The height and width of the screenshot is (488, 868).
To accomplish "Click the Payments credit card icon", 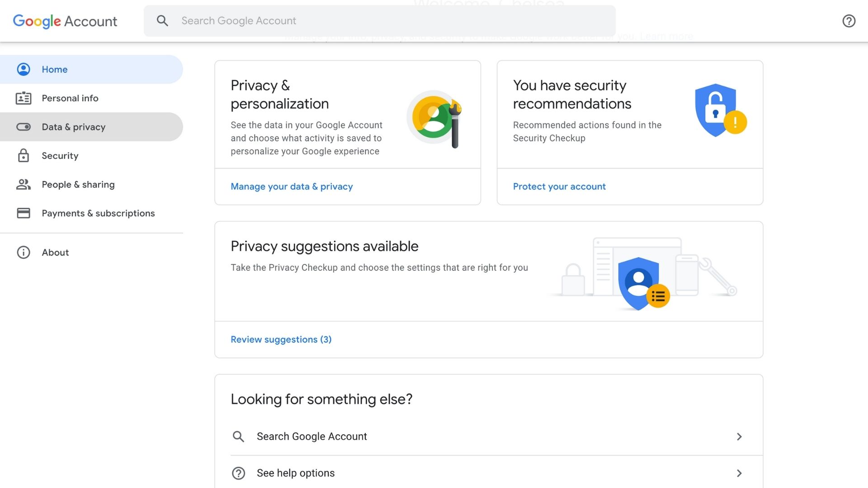I will [x=24, y=213].
